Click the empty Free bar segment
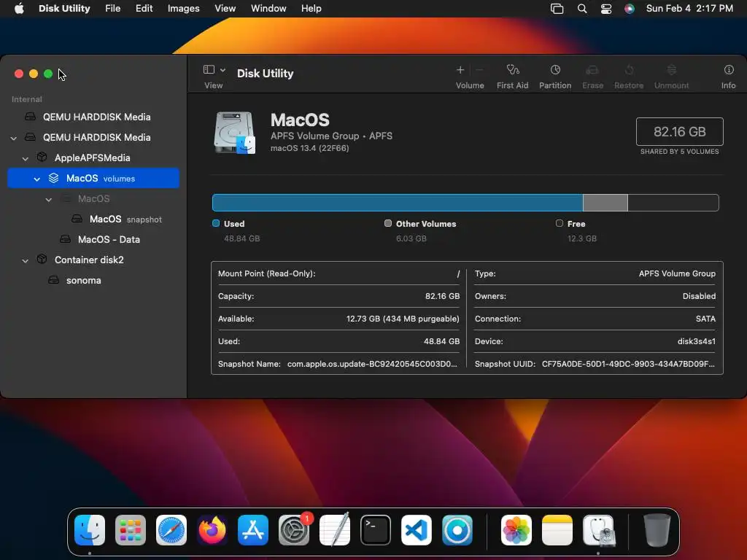Viewport: 747px width, 560px height. [x=673, y=203]
